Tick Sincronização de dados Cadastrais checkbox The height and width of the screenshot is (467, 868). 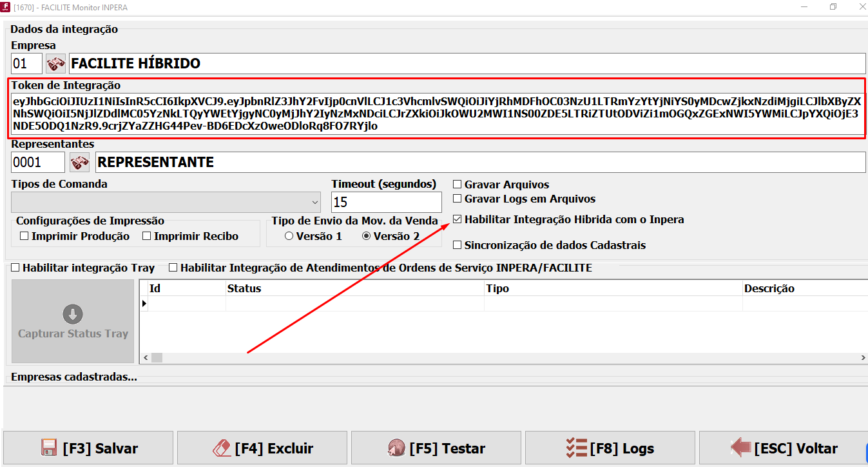point(458,245)
